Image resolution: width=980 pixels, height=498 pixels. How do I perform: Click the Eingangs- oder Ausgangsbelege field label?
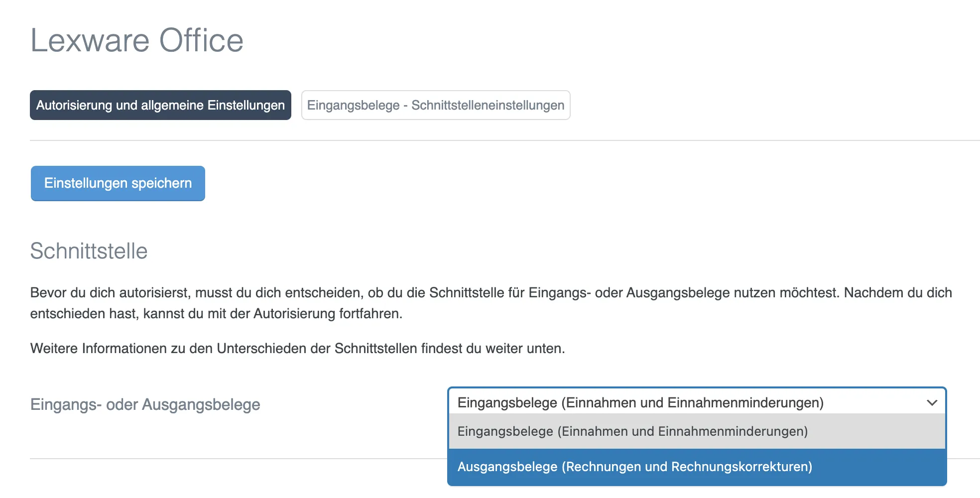[x=145, y=404]
